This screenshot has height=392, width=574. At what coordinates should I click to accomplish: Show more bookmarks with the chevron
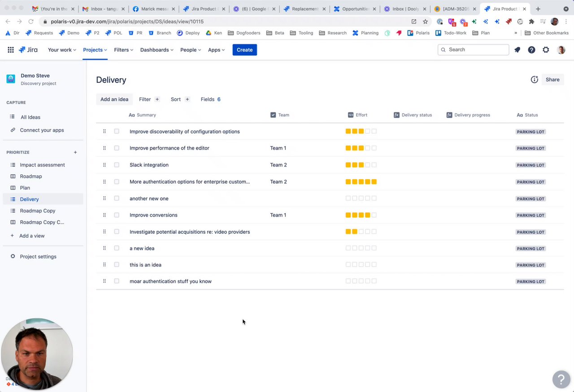[x=516, y=33]
